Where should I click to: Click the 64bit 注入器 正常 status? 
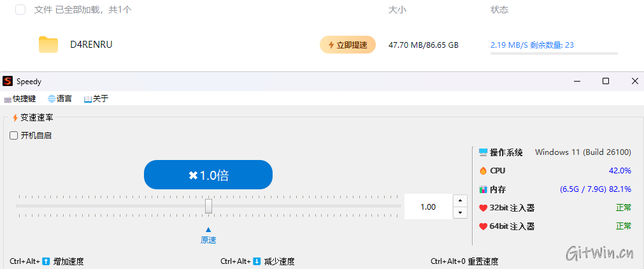point(624,226)
